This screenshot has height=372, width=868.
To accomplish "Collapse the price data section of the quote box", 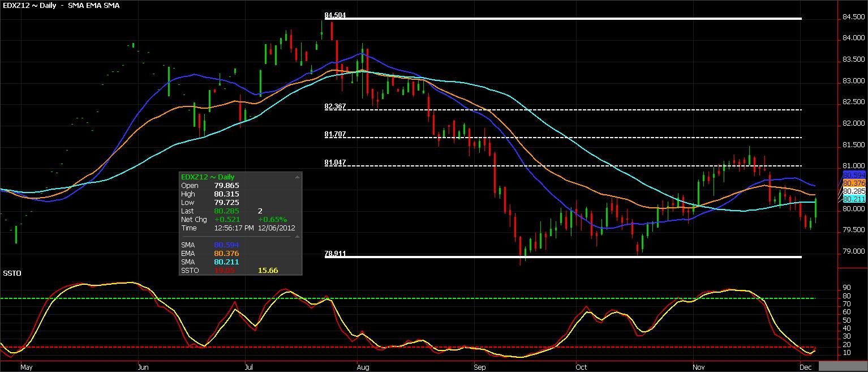I will point(298,177).
